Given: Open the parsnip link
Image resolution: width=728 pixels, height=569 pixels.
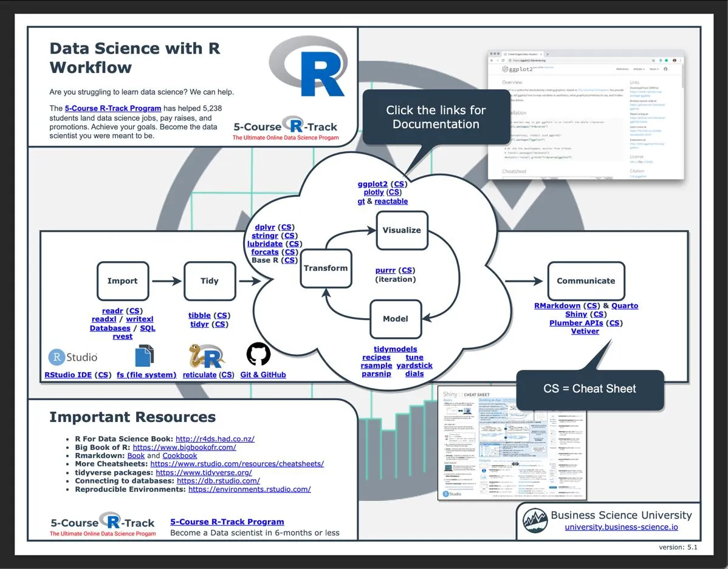Looking at the screenshot, I should [x=376, y=374].
